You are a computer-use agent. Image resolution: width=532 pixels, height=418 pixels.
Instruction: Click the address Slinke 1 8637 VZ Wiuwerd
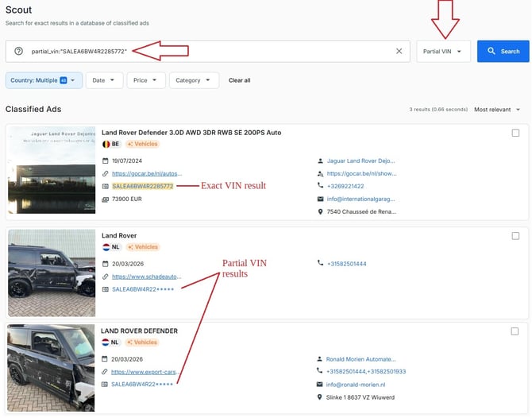tap(360, 397)
